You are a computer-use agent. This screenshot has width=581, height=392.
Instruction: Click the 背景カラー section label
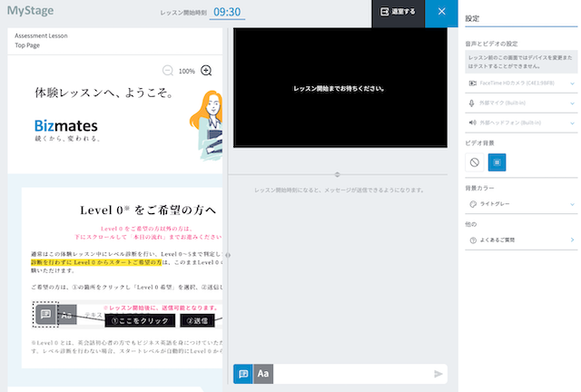click(479, 188)
